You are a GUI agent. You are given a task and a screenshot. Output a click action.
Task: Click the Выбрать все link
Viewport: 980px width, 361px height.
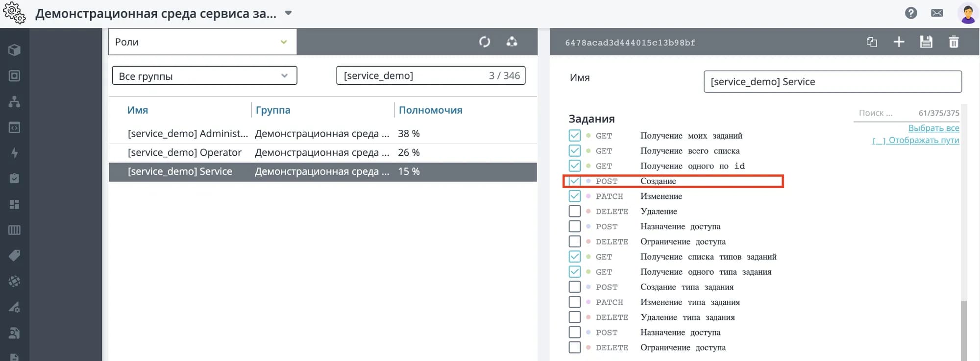pos(933,128)
